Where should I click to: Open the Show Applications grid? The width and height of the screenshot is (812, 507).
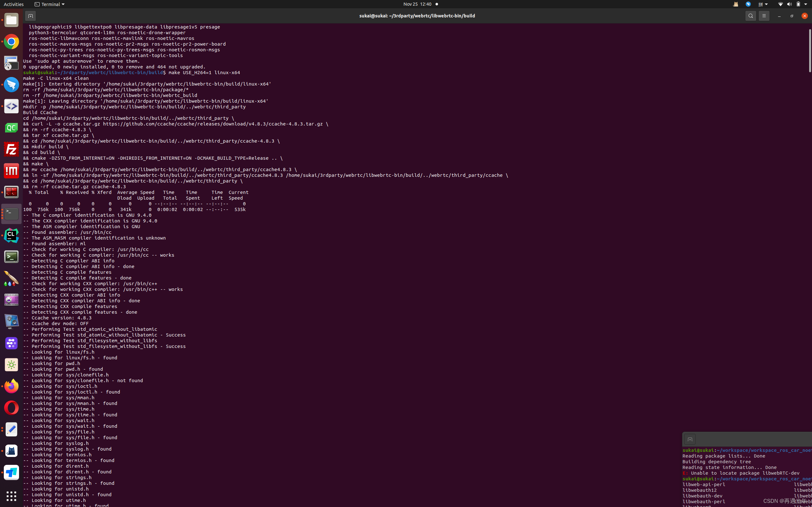click(x=11, y=496)
